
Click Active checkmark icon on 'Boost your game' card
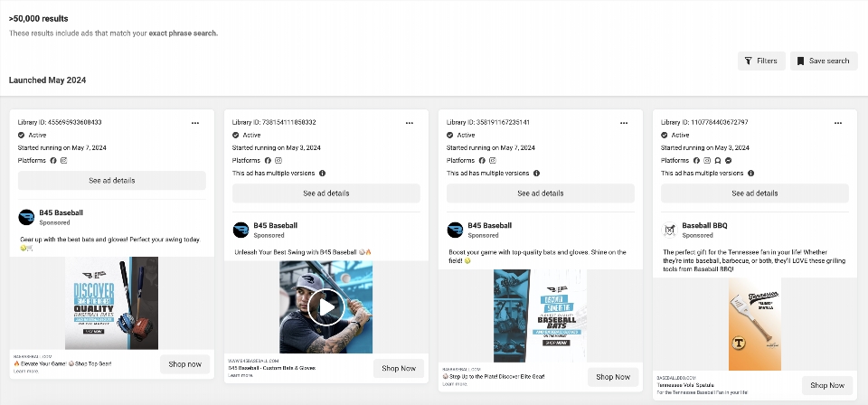pyautogui.click(x=450, y=135)
